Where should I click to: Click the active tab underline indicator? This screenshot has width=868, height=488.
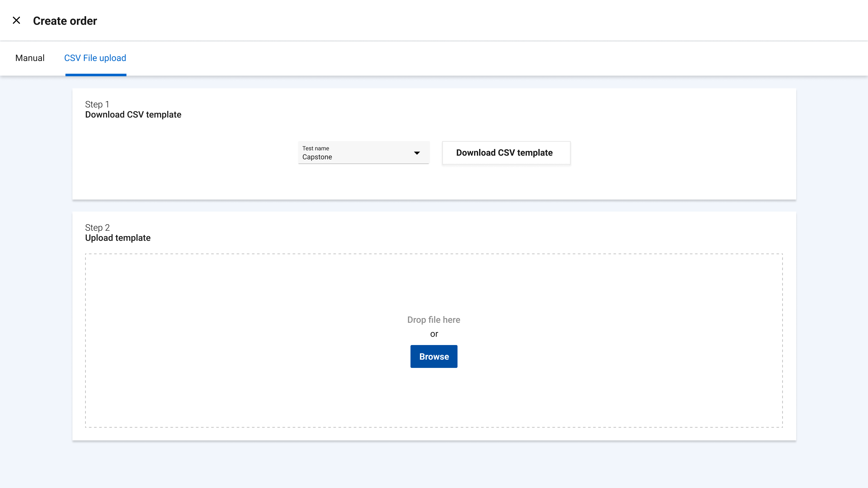(x=95, y=76)
